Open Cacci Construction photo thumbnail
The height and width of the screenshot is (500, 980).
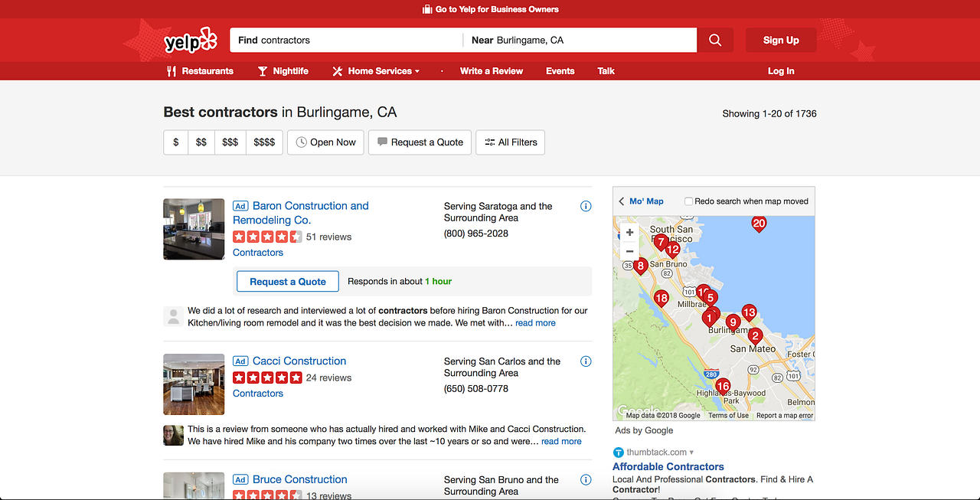coord(194,384)
